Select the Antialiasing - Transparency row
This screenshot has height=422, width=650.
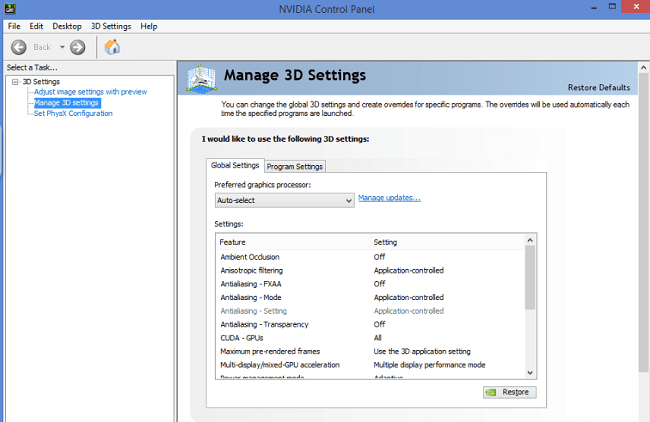[x=370, y=324]
